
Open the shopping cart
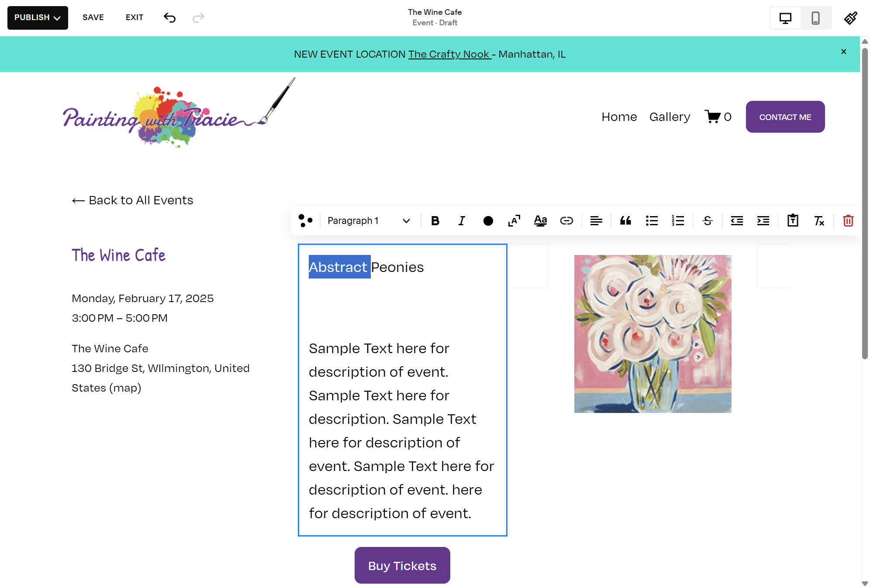(718, 117)
